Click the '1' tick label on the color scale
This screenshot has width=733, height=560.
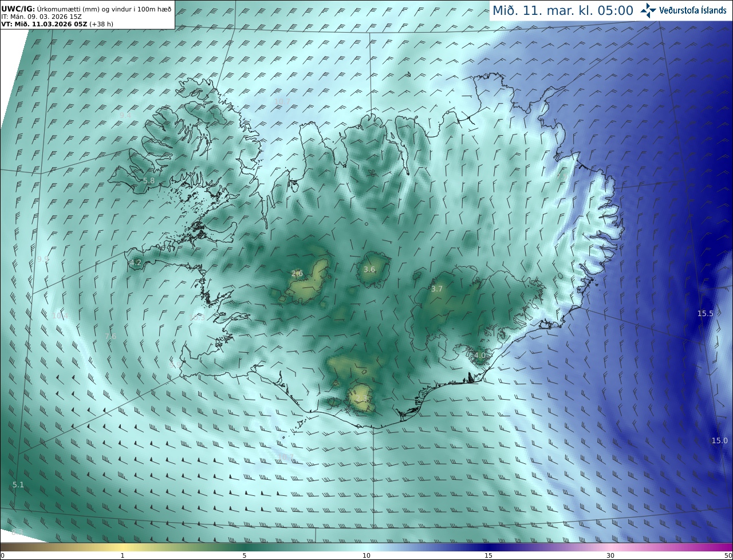[123, 555]
